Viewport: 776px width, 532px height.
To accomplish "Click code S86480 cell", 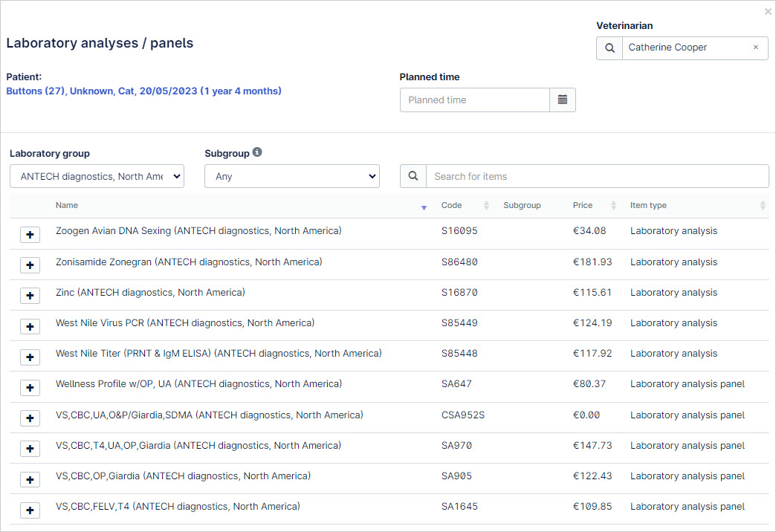I will 459,262.
